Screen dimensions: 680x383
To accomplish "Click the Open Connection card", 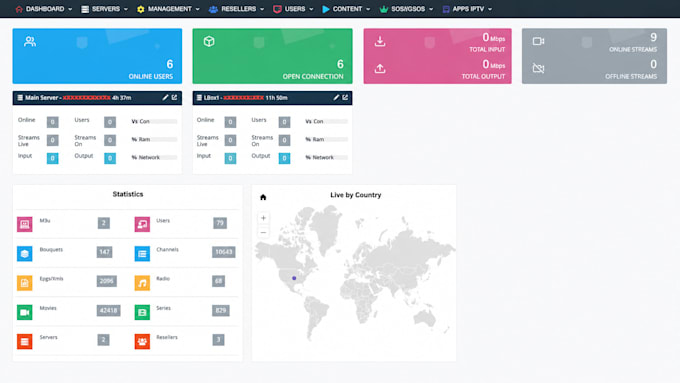I will coord(272,56).
